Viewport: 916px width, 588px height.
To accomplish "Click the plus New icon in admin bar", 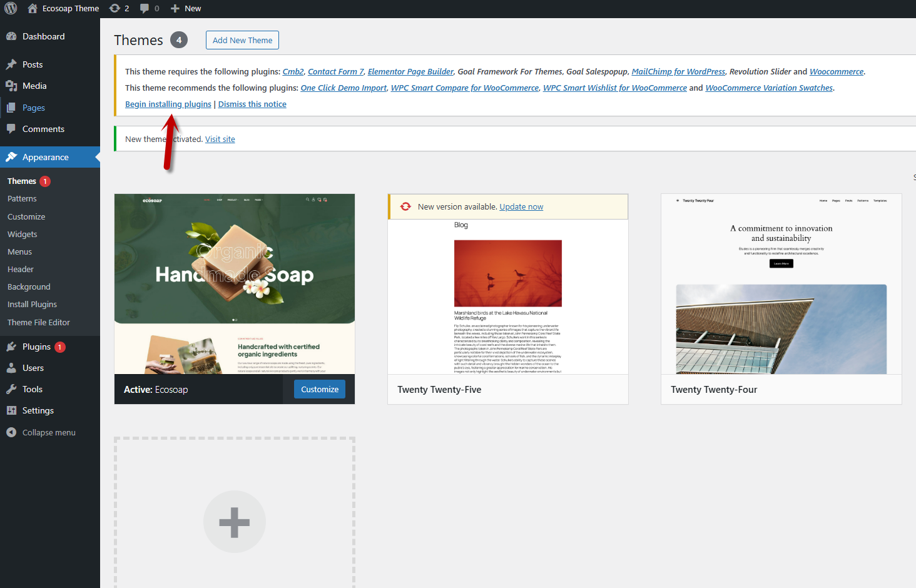I will (x=175, y=8).
